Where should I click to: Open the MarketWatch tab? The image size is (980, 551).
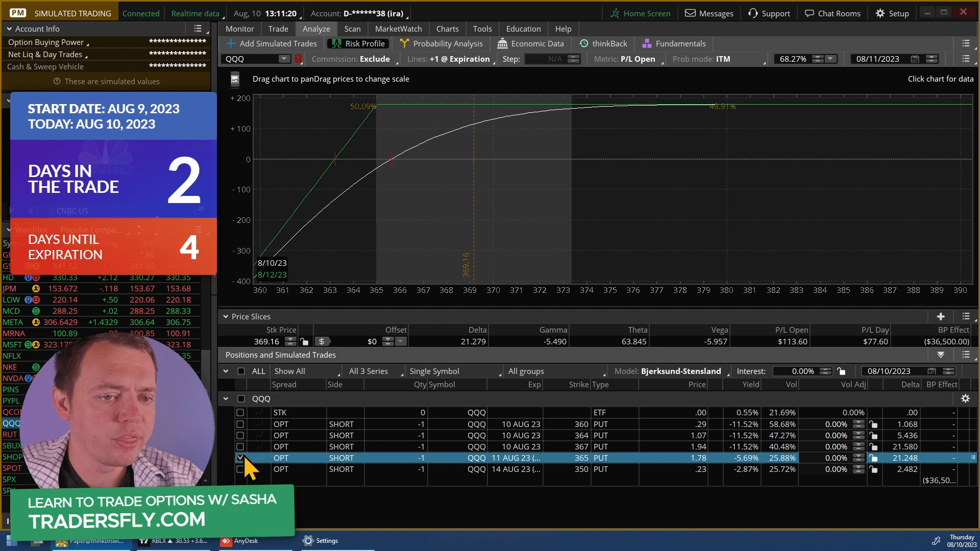(x=399, y=29)
